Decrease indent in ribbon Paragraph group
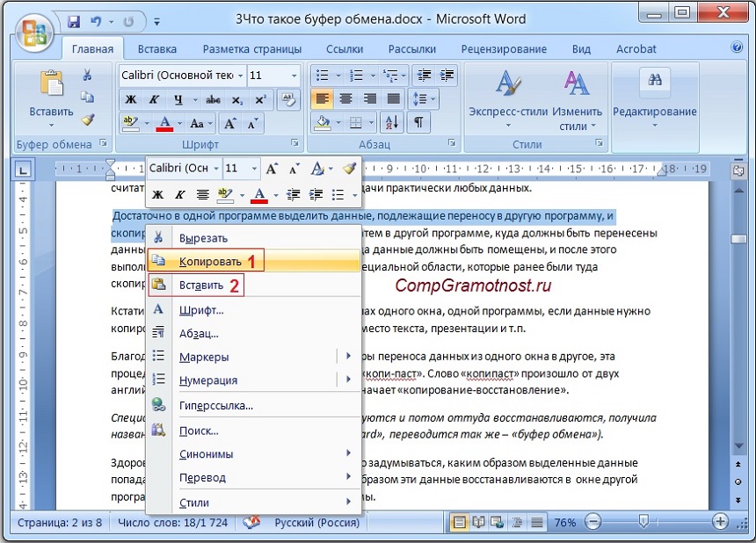Screen dimensions: 756x543 click(x=424, y=76)
